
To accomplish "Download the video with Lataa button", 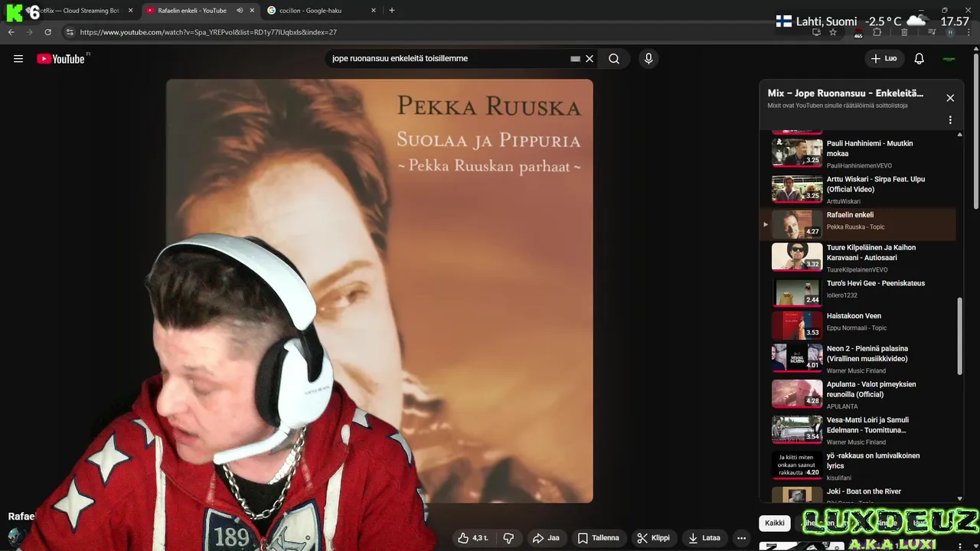I will pyautogui.click(x=704, y=538).
